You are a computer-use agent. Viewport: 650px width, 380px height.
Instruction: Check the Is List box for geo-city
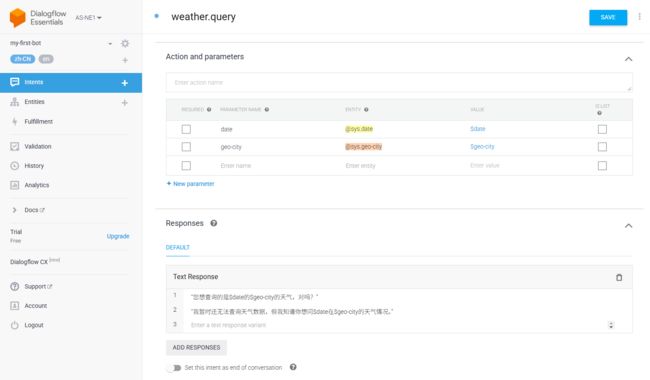(x=602, y=147)
